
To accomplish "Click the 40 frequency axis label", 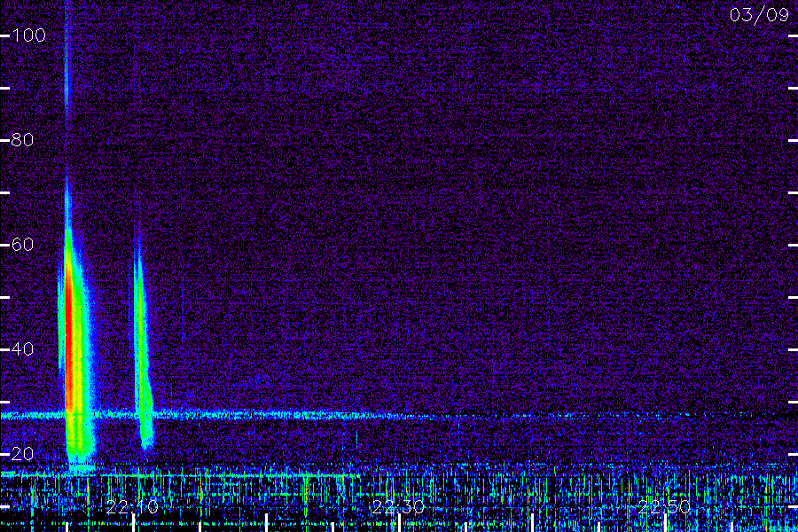I will click(x=22, y=349).
